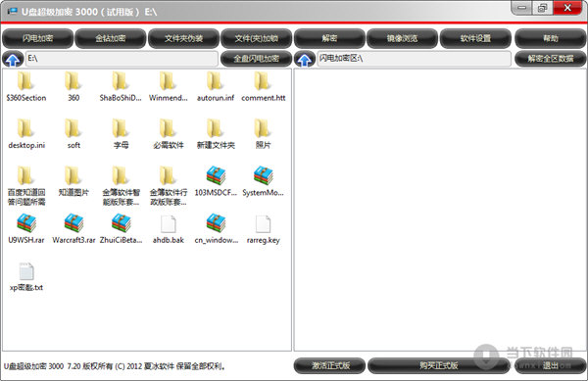Click the 解密全区数据 button
Viewport: 588px width, 381px height.
(550, 59)
